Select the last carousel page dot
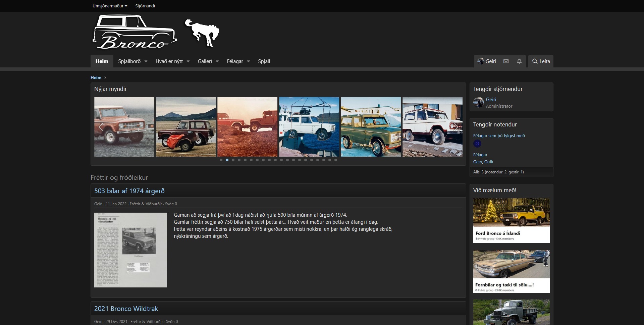Image resolution: width=644 pixels, height=325 pixels. click(x=336, y=160)
